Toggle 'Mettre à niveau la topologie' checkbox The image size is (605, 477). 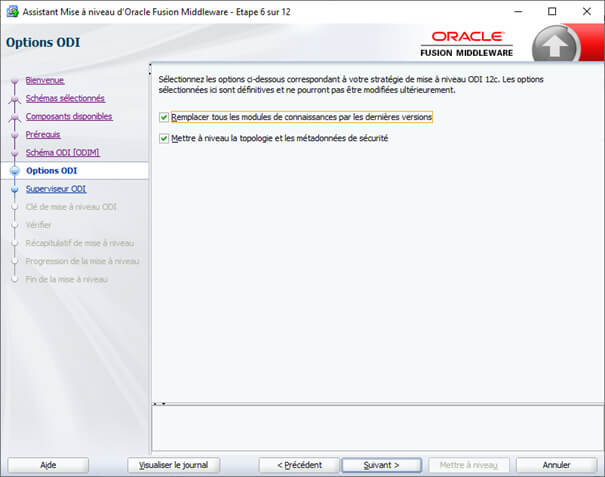click(x=164, y=138)
